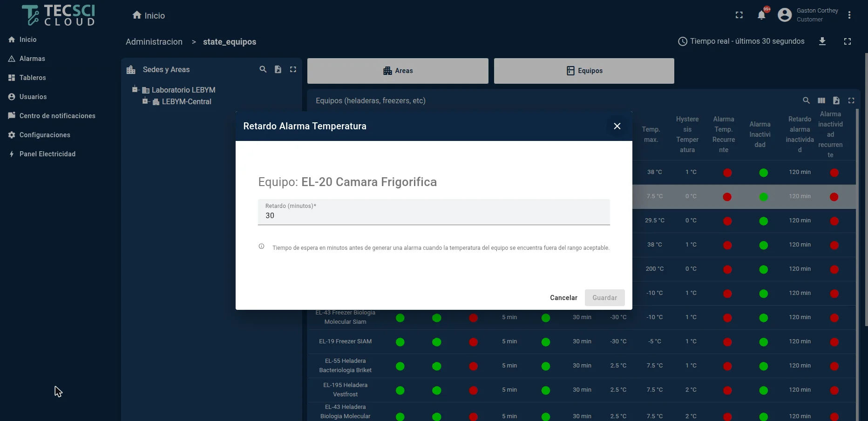The image size is (868, 421).
Task: Search in Sedes y Areas panel
Action: (263, 69)
